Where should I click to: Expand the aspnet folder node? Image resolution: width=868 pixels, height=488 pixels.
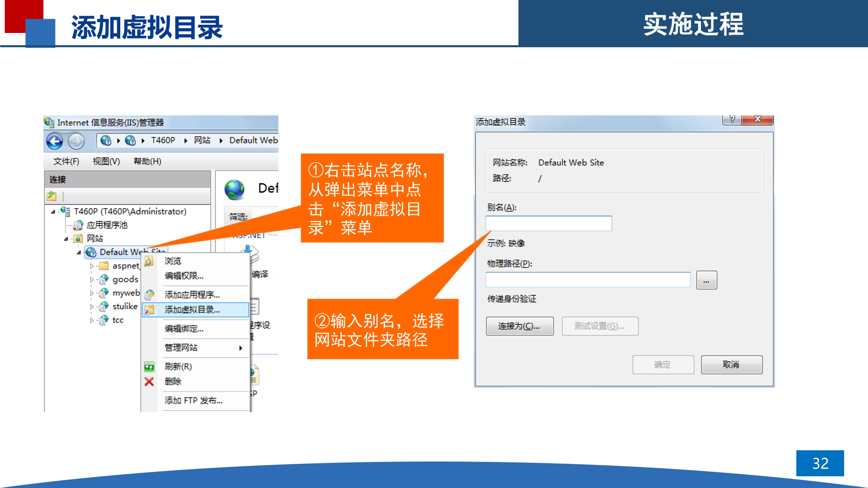tap(92, 266)
